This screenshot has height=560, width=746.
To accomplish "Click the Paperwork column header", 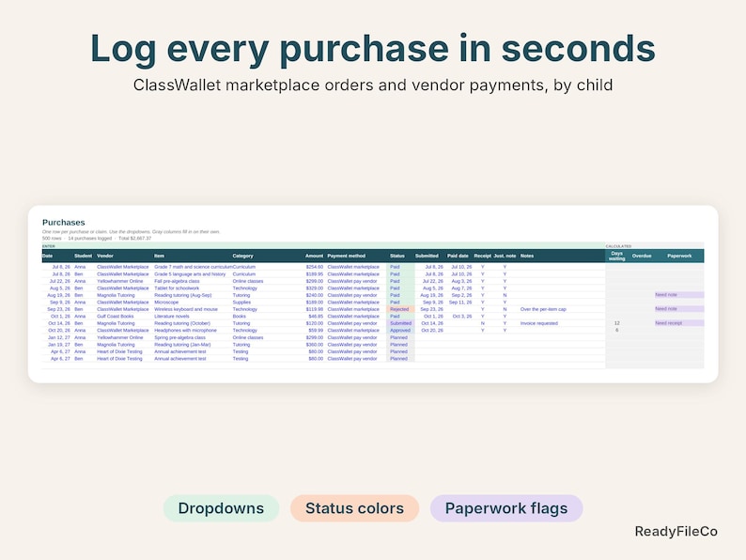I will (x=679, y=256).
